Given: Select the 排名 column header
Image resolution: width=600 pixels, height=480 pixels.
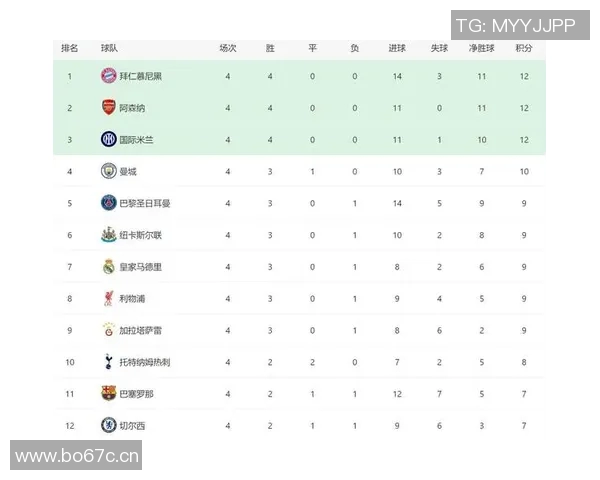Looking at the screenshot, I should tap(70, 47).
